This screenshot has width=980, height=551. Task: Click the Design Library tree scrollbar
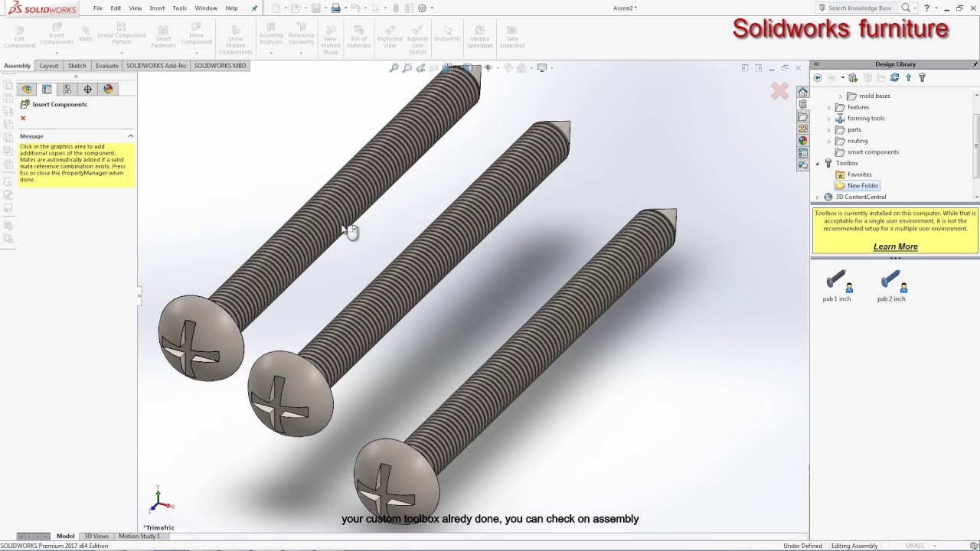tap(976, 145)
